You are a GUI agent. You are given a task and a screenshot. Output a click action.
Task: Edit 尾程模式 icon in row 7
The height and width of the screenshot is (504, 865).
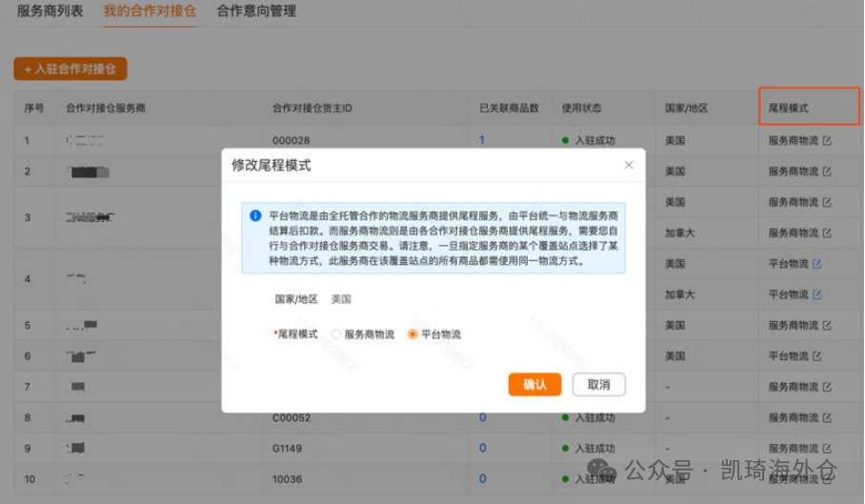click(826, 387)
